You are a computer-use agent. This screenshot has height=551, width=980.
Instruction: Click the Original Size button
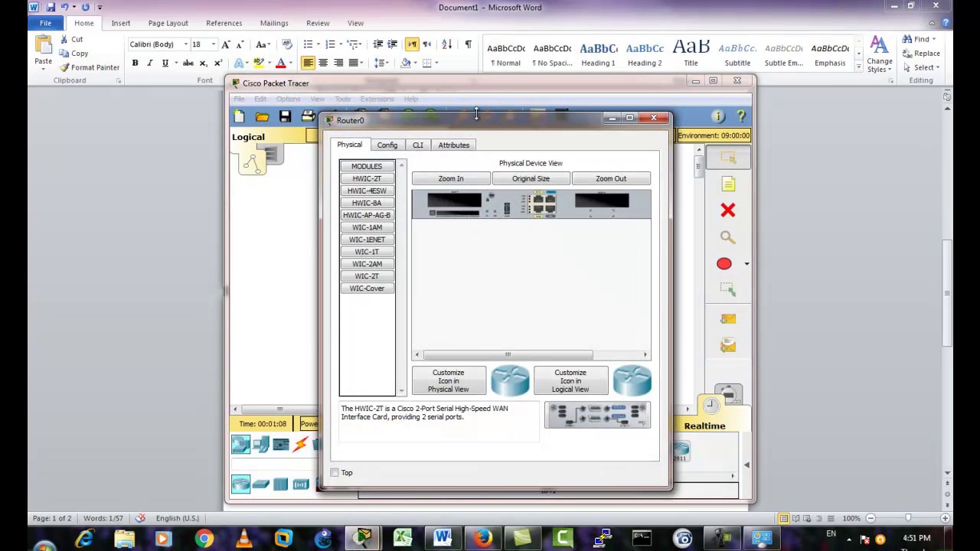click(x=531, y=178)
